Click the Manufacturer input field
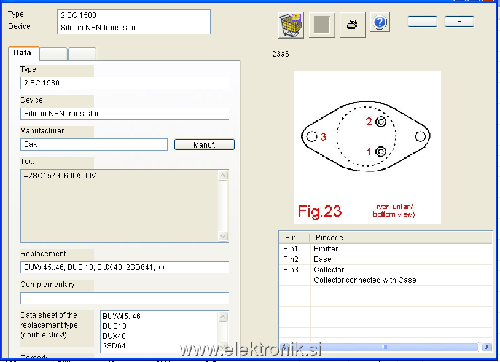 pyautogui.click(x=94, y=145)
